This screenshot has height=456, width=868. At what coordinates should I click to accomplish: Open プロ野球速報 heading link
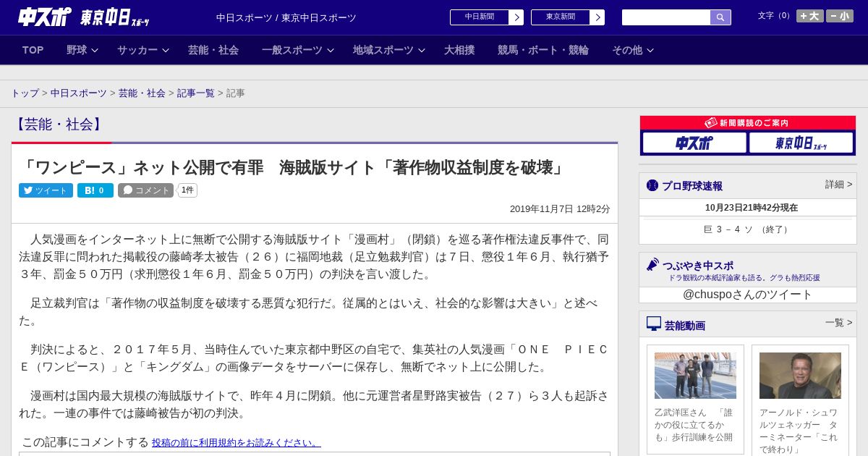tap(692, 186)
